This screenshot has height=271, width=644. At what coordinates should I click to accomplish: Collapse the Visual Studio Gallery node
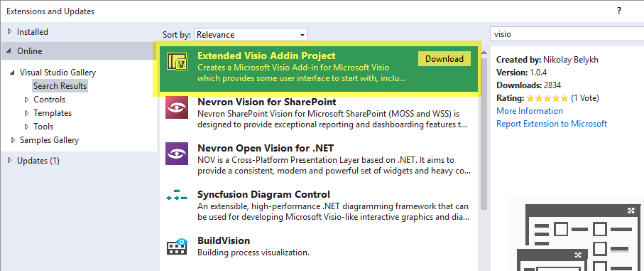13,73
